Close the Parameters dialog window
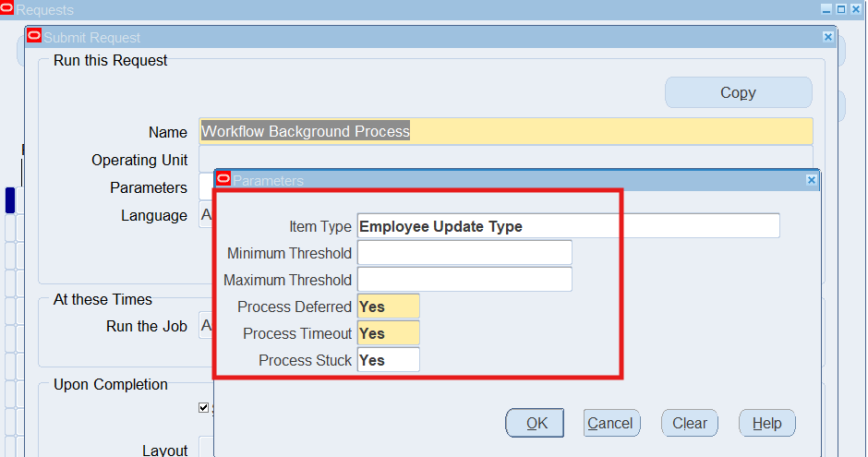This screenshot has width=868, height=457. point(812,181)
